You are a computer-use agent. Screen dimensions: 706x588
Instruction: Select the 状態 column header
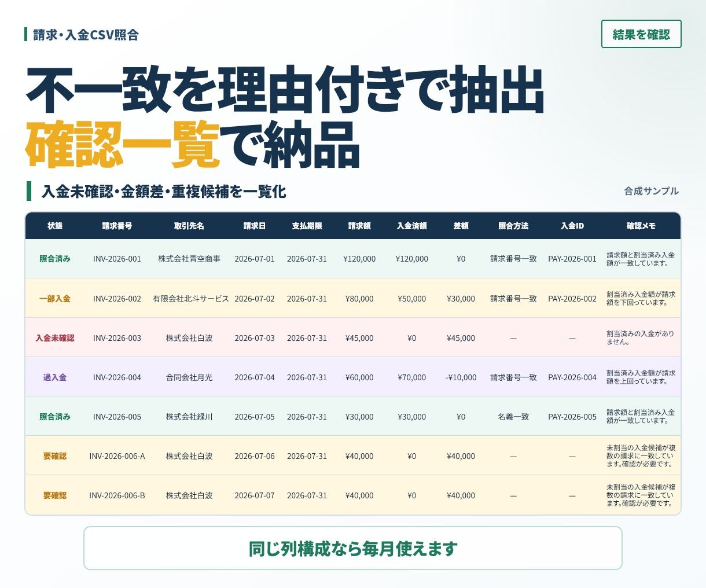[55, 226]
